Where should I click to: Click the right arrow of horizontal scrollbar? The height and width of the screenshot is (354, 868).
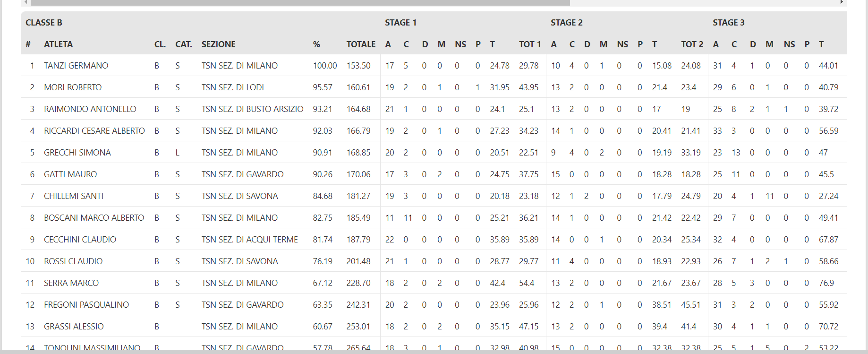point(842,2)
